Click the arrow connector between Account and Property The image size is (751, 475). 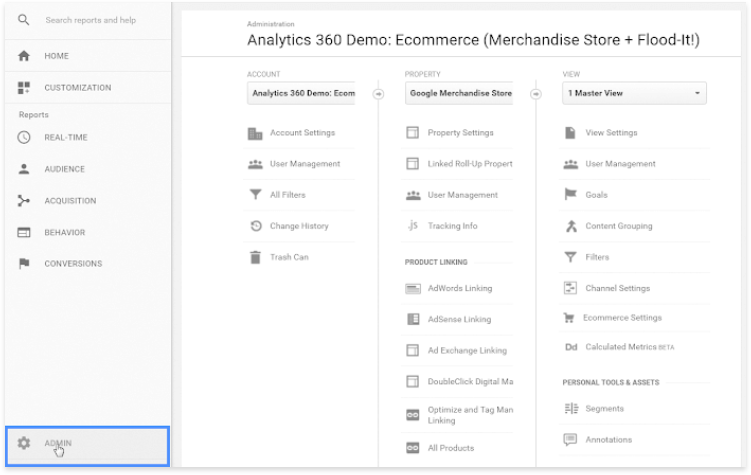tap(378, 94)
